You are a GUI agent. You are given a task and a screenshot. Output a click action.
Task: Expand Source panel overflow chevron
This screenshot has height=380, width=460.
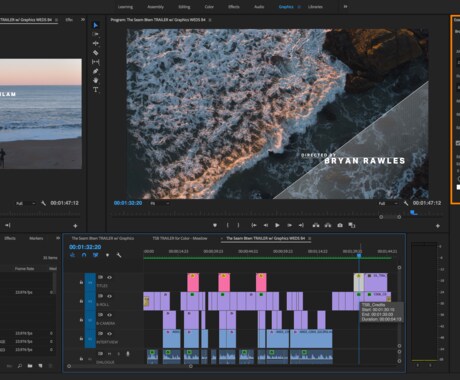(83, 20)
